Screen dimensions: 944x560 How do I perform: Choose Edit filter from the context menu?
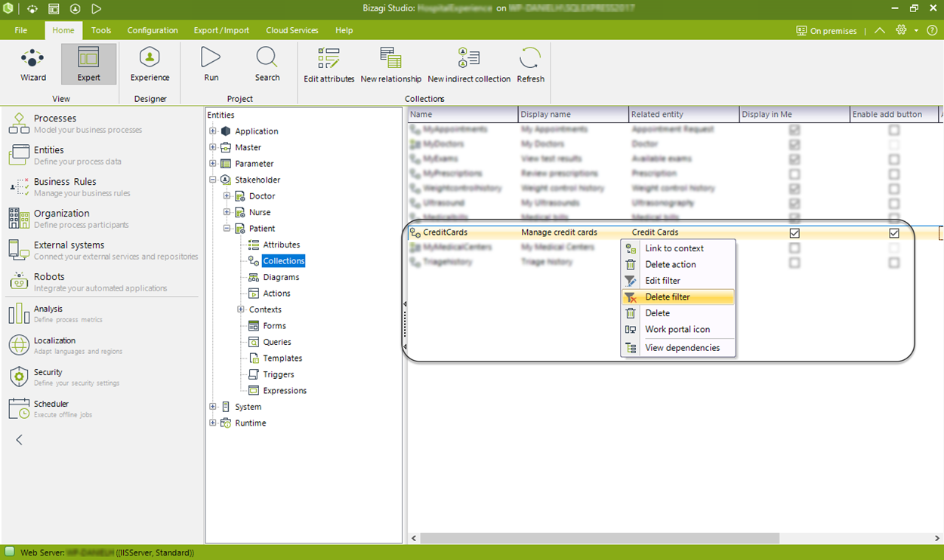678,281
